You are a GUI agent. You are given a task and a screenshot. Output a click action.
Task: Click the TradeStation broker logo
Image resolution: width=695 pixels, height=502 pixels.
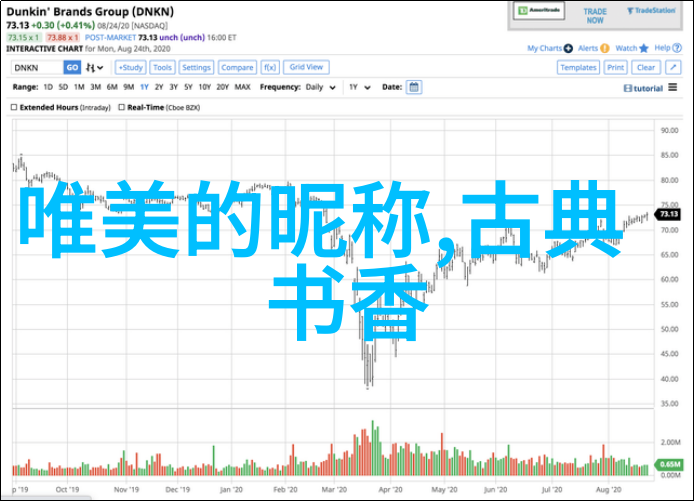tap(651, 11)
